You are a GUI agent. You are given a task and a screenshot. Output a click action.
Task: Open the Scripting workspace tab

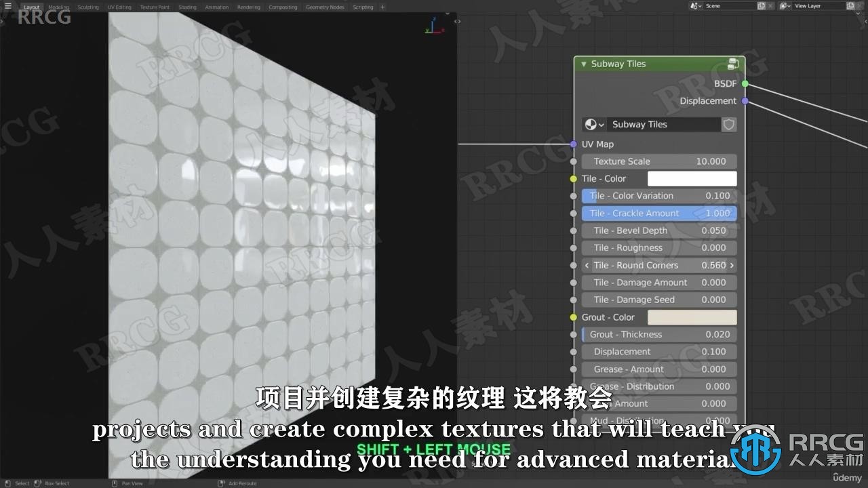pyautogui.click(x=363, y=7)
